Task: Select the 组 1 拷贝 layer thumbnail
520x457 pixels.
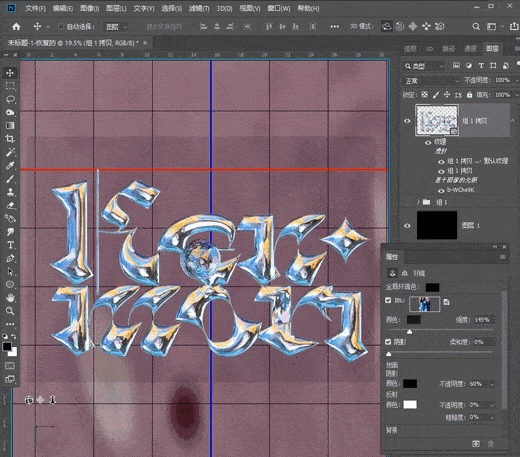Action: tap(437, 120)
